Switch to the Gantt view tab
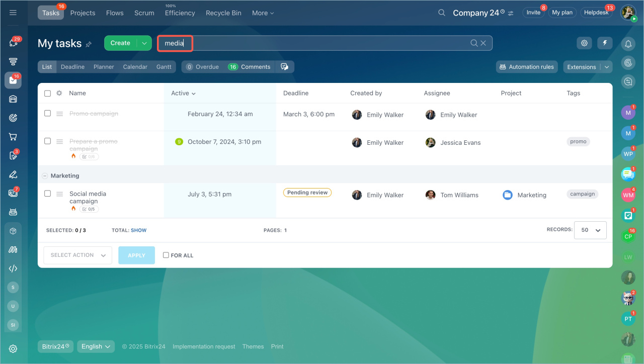Image resolution: width=644 pixels, height=364 pixels. coord(164,67)
